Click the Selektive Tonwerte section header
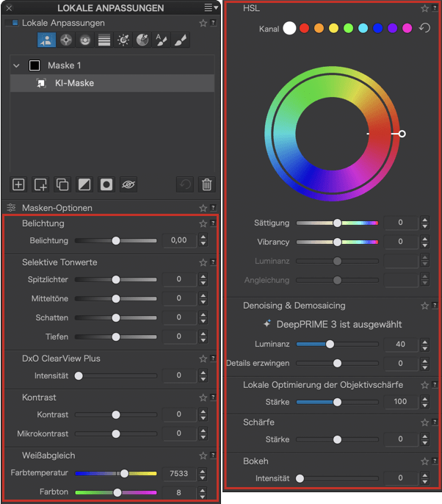The image size is (442, 504). pos(59,262)
